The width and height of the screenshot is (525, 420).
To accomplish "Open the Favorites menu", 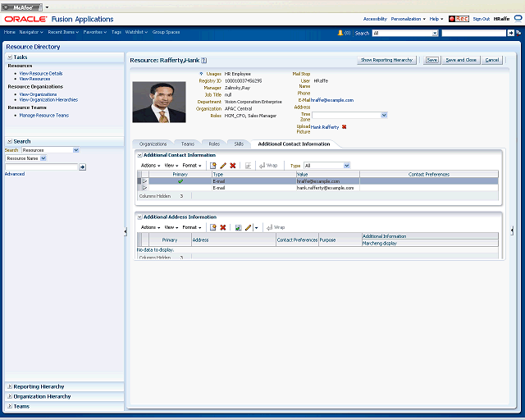I will click(x=95, y=32).
